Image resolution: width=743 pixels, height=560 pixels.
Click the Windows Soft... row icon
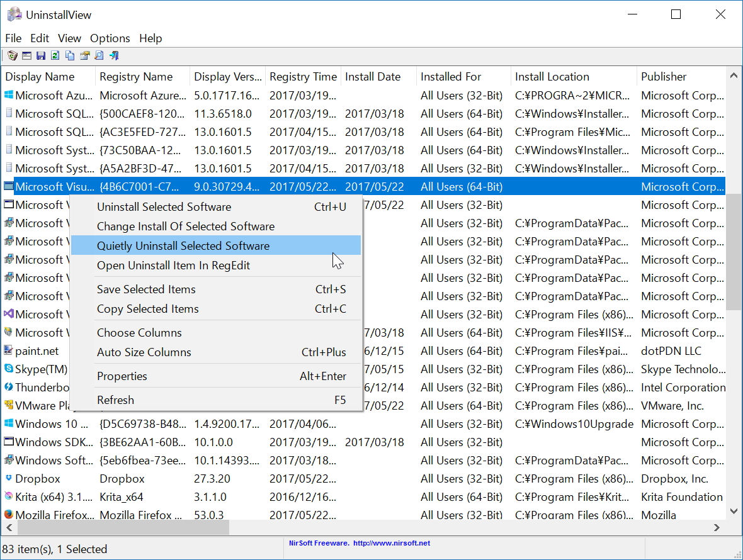(x=9, y=460)
